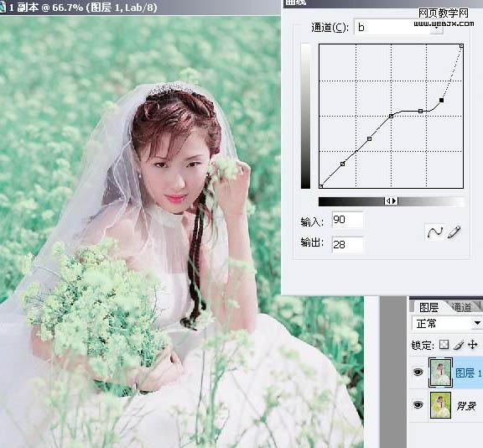Click lock position move icon
This screenshot has height=448, width=483.
tap(472, 345)
